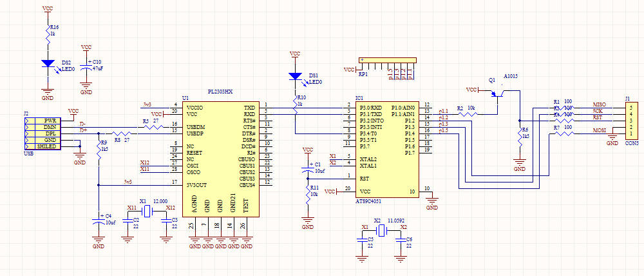Click the C10 47uF capacitor symbol

(86, 68)
